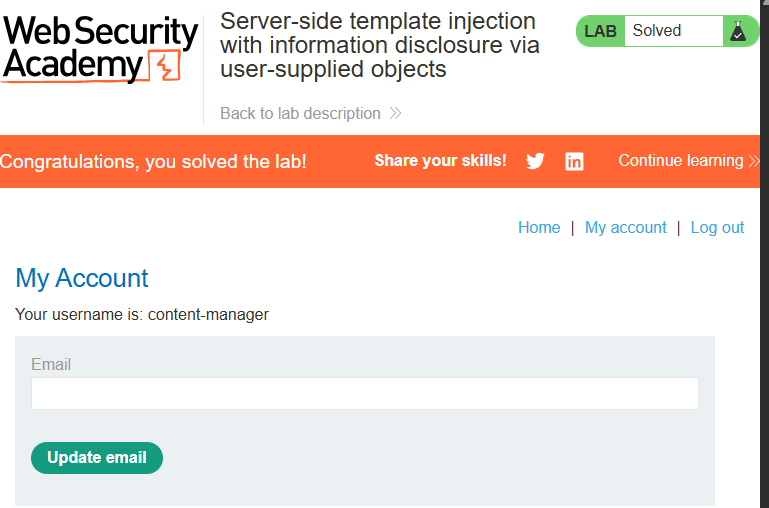The image size is (769, 508).
Task: Click the Solved status label
Action: (x=657, y=30)
